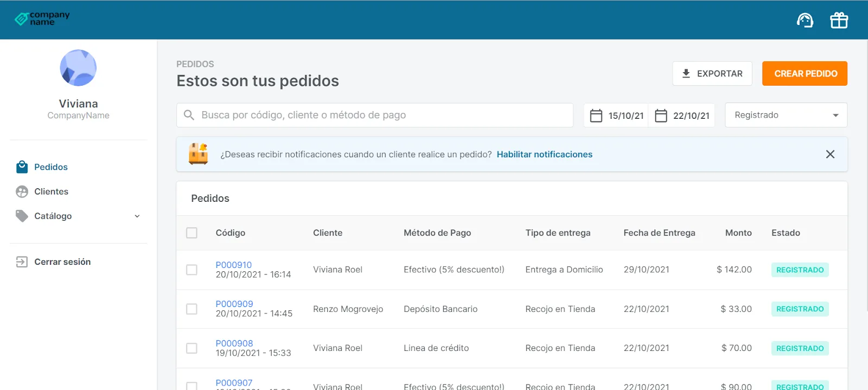Click the EXPORTAR button

[712, 73]
